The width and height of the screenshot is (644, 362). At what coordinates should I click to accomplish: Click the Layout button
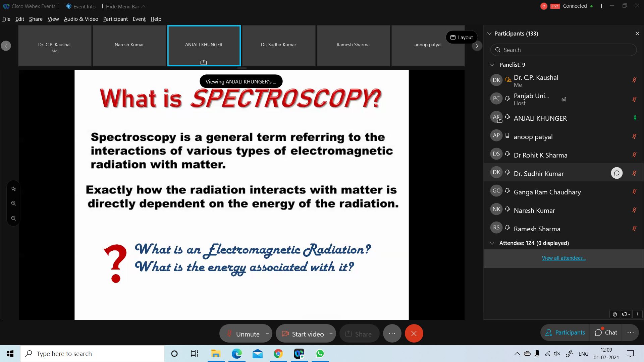point(462,37)
